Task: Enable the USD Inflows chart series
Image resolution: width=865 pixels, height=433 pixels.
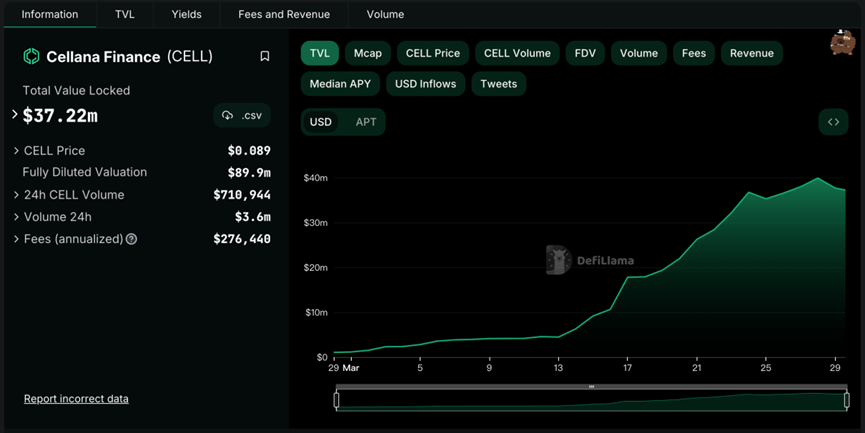Action: (426, 84)
